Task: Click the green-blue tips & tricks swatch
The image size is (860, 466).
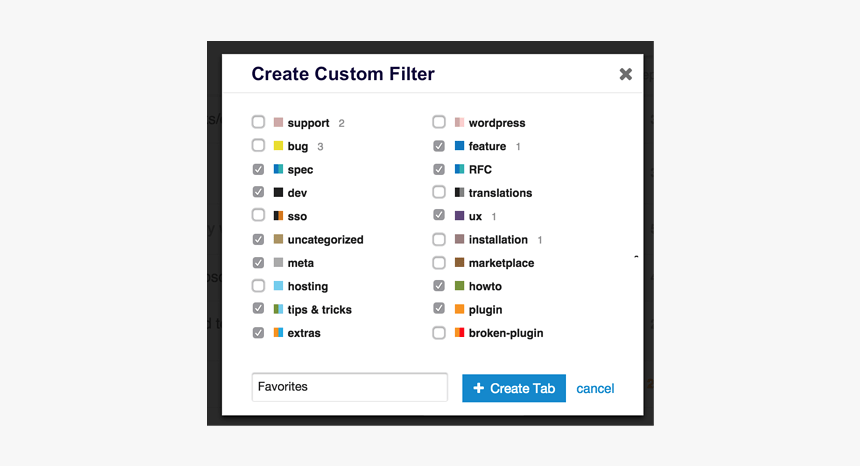Action: click(x=279, y=309)
